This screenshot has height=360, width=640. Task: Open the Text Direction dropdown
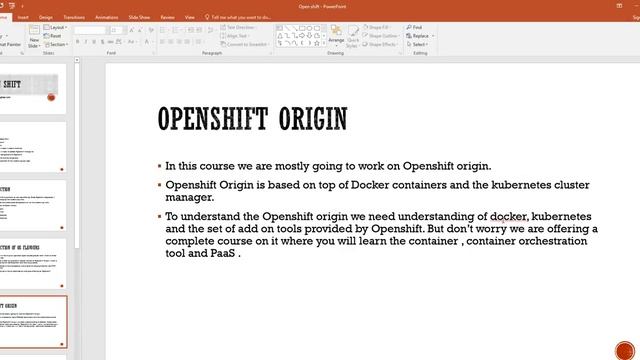point(238,27)
